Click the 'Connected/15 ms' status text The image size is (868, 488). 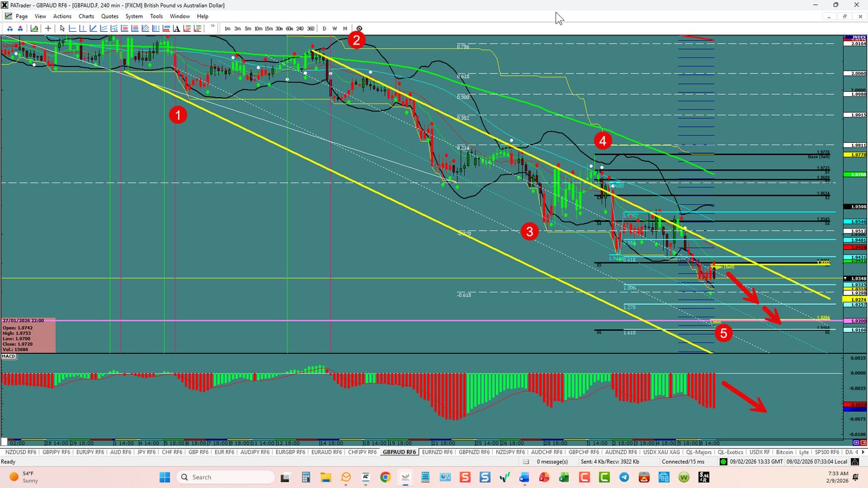pyautogui.click(x=683, y=461)
